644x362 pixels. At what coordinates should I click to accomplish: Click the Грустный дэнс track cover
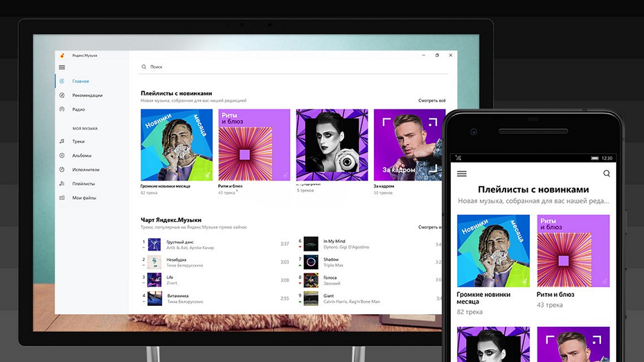pyautogui.click(x=154, y=244)
